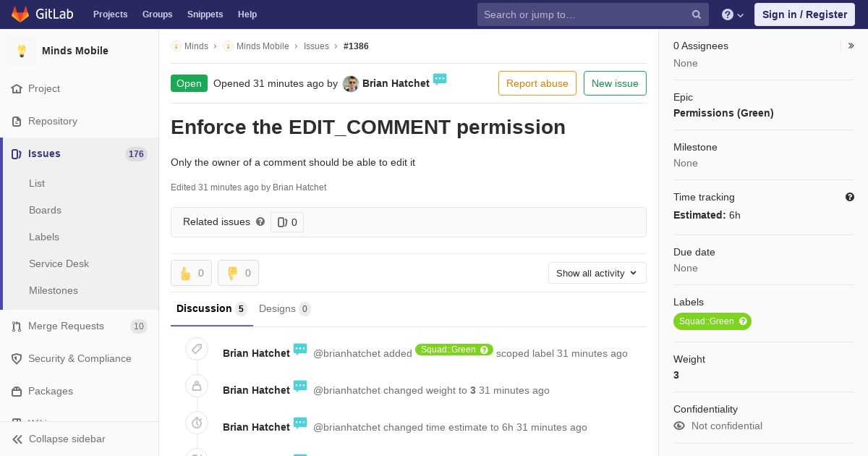Viewport: 868px width, 456px height.
Task: Open Brian Hatchet link on the weight activity
Action: (x=256, y=390)
